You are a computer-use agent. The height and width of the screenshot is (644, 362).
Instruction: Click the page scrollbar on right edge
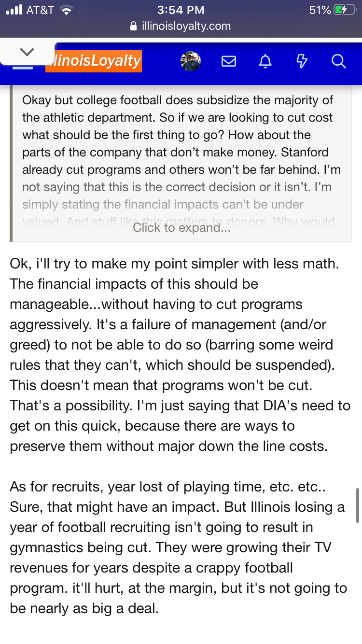click(x=357, y=505)
